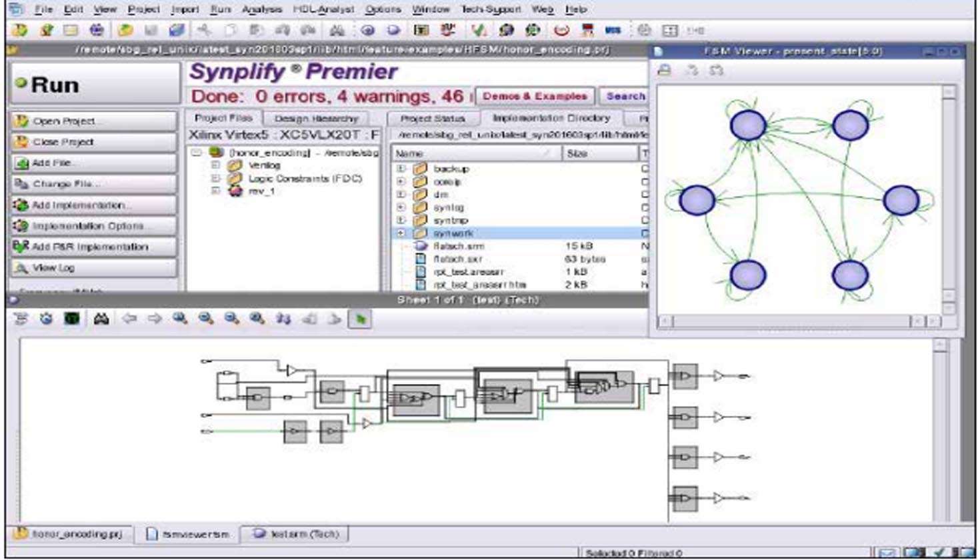Click the binoculars icon in the top toolbar
The image size is (978, 560).
pyautogui.click(x=337, y=30)
